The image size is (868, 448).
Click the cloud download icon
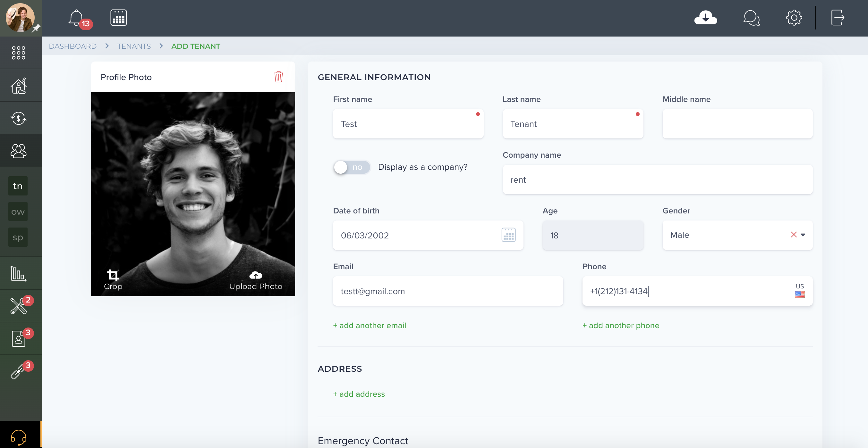[x=706, y=18]
